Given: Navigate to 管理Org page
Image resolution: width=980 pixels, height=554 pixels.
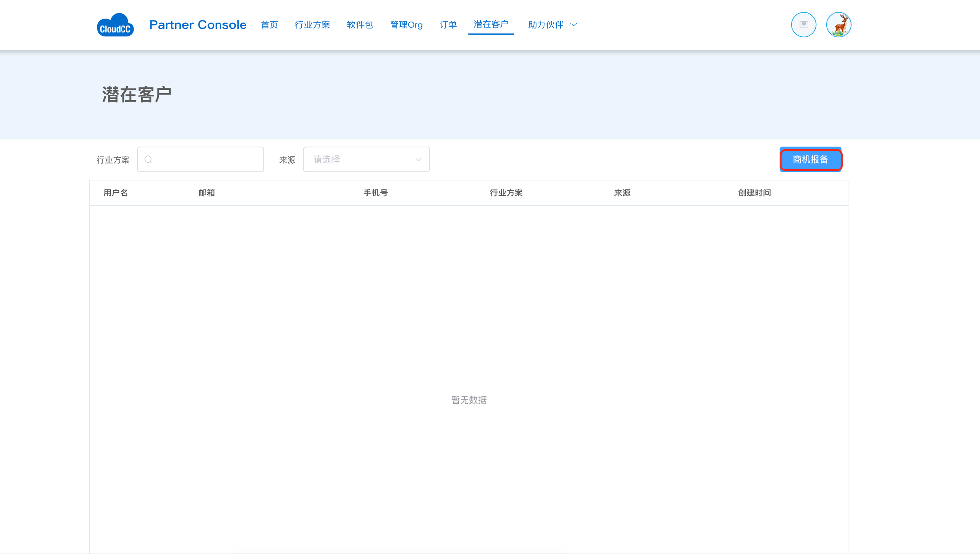Looking at the screenshot, I should (406, 25).
